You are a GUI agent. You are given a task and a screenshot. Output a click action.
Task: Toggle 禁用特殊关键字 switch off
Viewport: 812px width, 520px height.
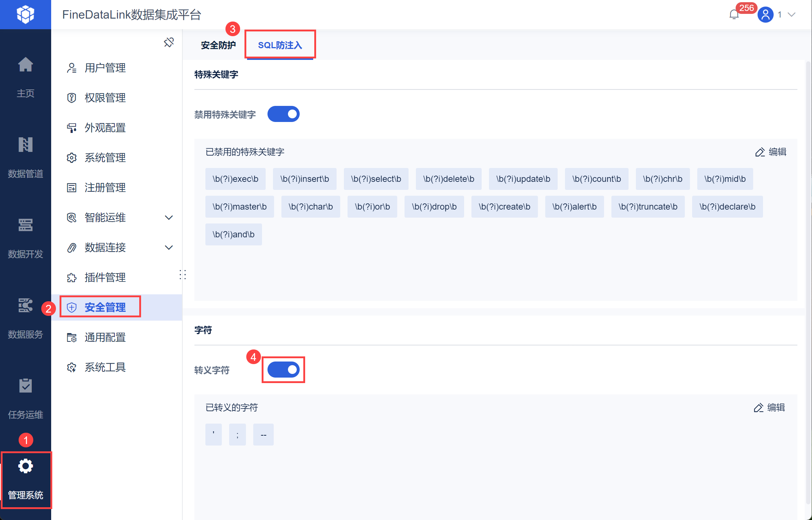283,114
